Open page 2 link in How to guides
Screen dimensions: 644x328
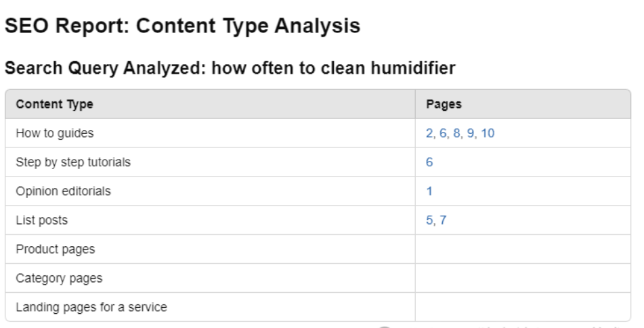pyautogui.click(x=429, y=134)
